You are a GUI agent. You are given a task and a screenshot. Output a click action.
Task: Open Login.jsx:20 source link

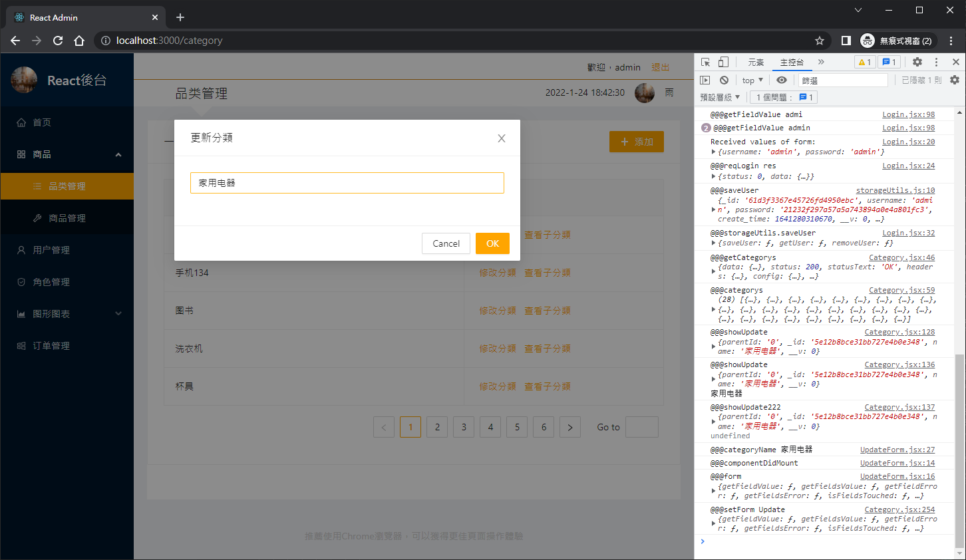(x=908, y=142)
